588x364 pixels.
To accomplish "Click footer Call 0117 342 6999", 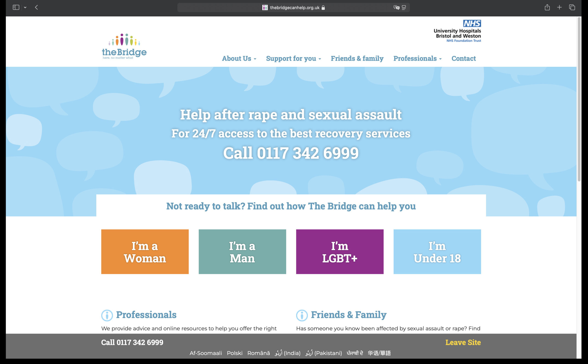I will pos(132,342).
